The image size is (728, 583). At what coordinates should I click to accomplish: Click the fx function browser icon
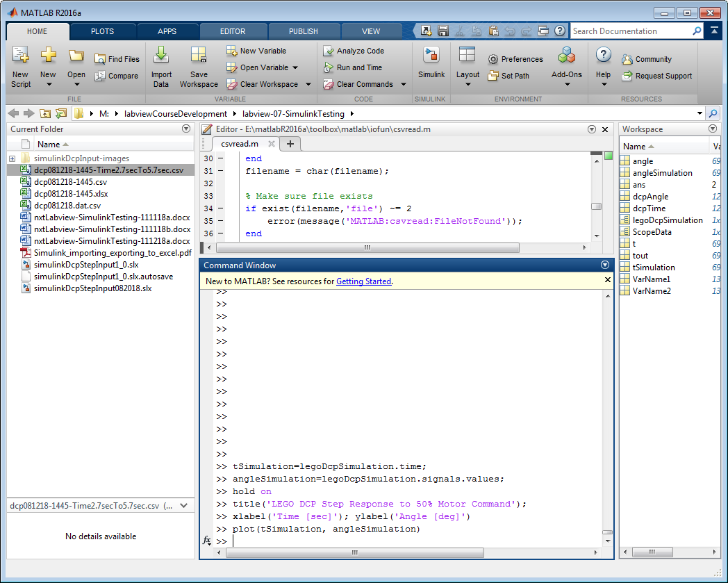pos(206,540)
